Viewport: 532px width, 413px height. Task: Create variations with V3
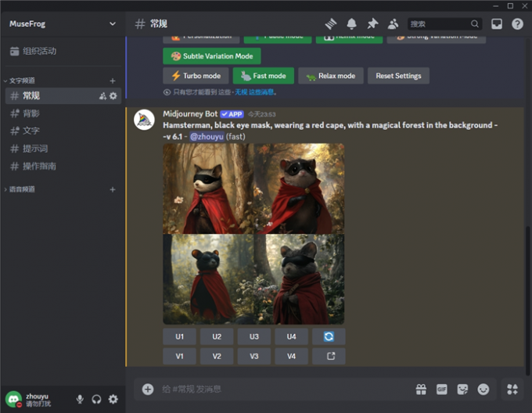coord(254,356)
